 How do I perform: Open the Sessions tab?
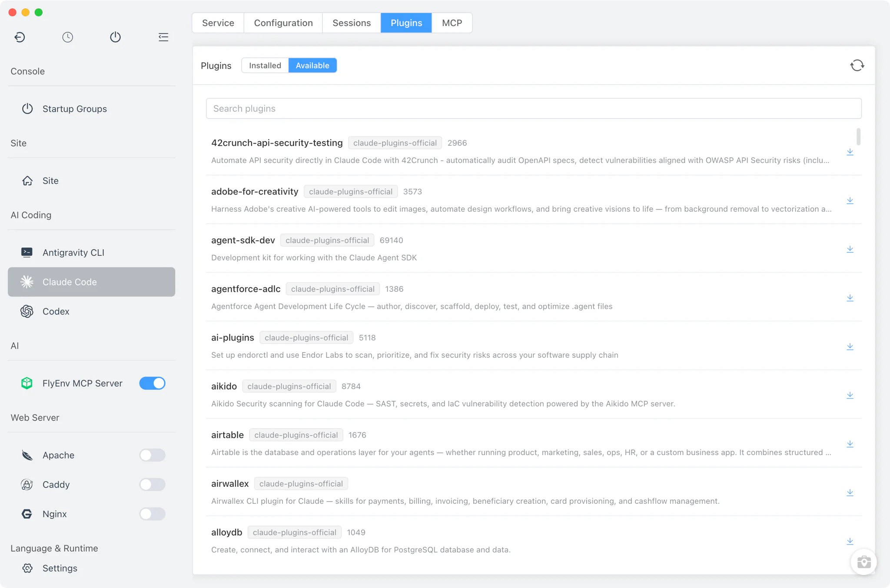tap(352, 23)
